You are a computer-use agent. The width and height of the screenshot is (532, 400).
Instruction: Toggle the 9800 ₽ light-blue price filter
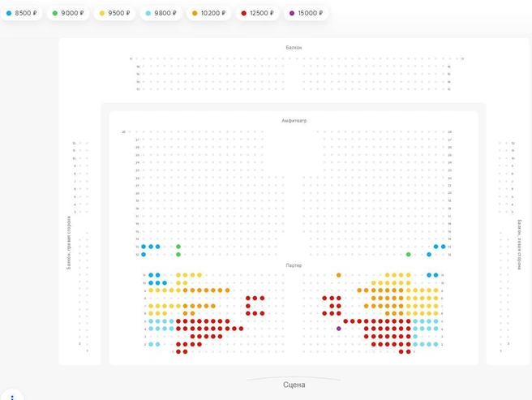[x=161, y=13]
